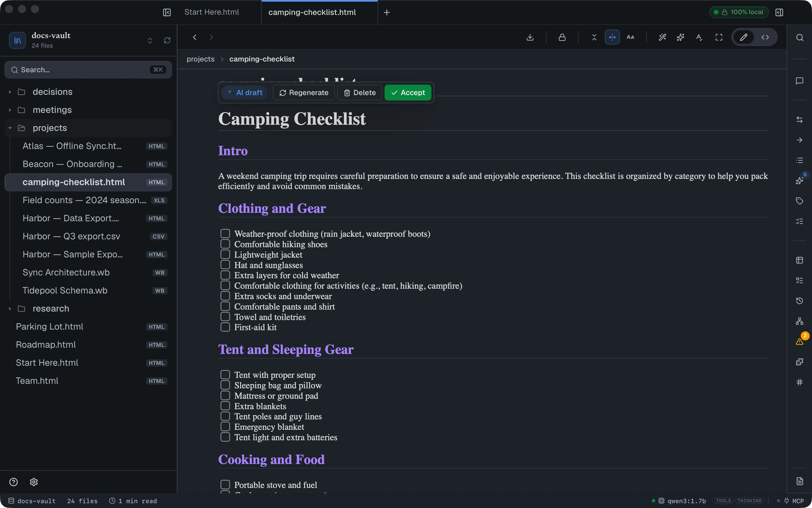This screenshot has width=812, height=508.
Task: Expand the decisions folder
Action: (x=10, y=92)
